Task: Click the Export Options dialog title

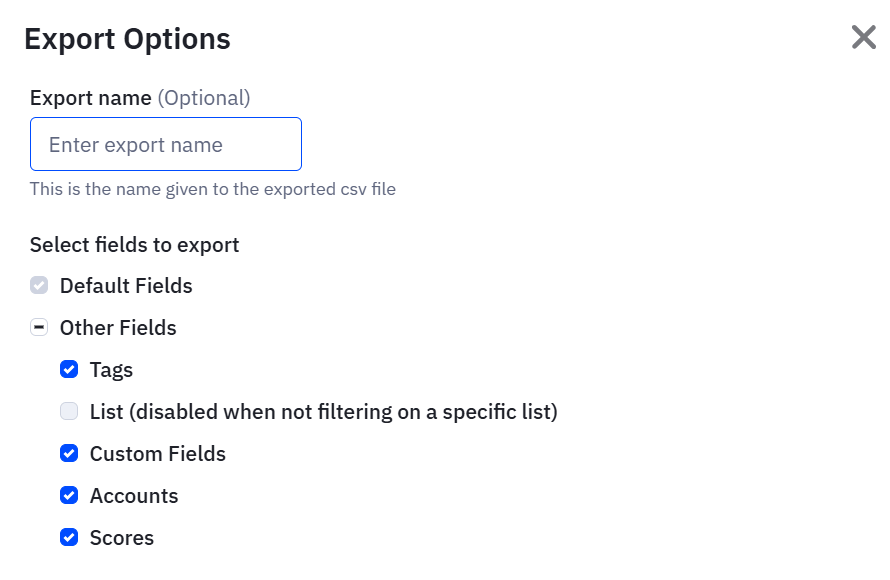Action: 129,39
